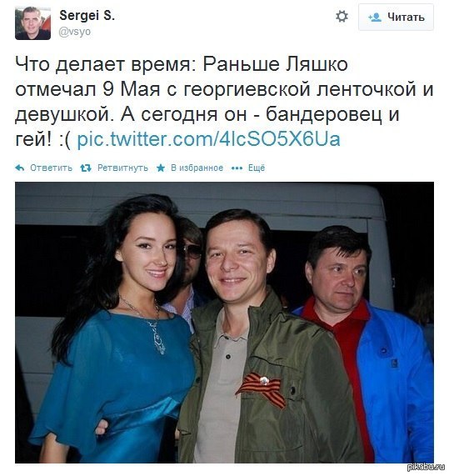Open the Sergei S. display name link
The image size is (449, 476).
87,16
